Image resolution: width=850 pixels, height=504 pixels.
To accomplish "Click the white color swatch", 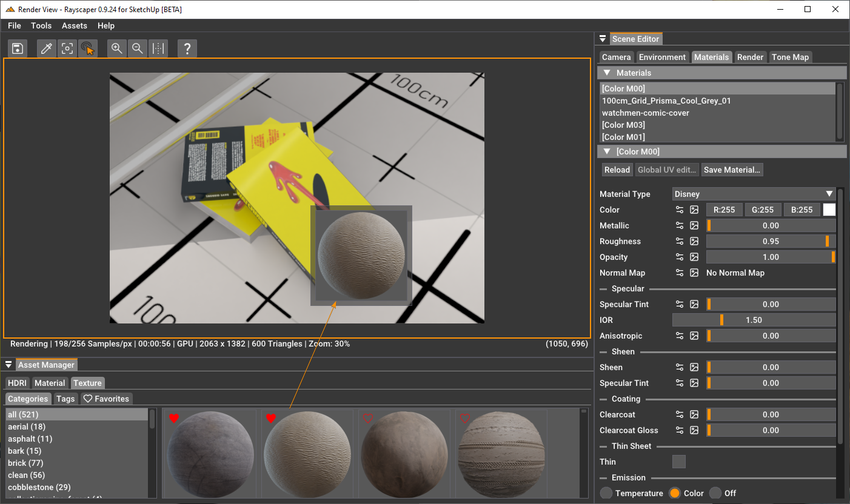I will click(829, 210).
